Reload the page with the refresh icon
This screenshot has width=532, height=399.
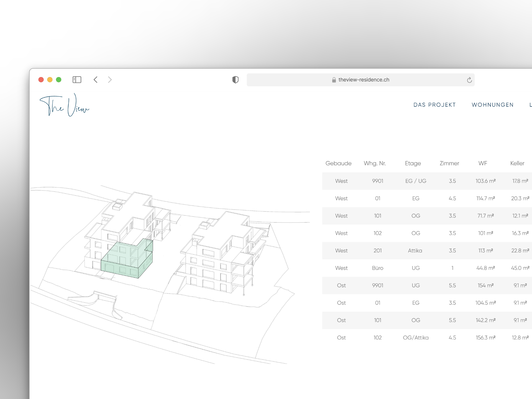[x=469, y=80]
